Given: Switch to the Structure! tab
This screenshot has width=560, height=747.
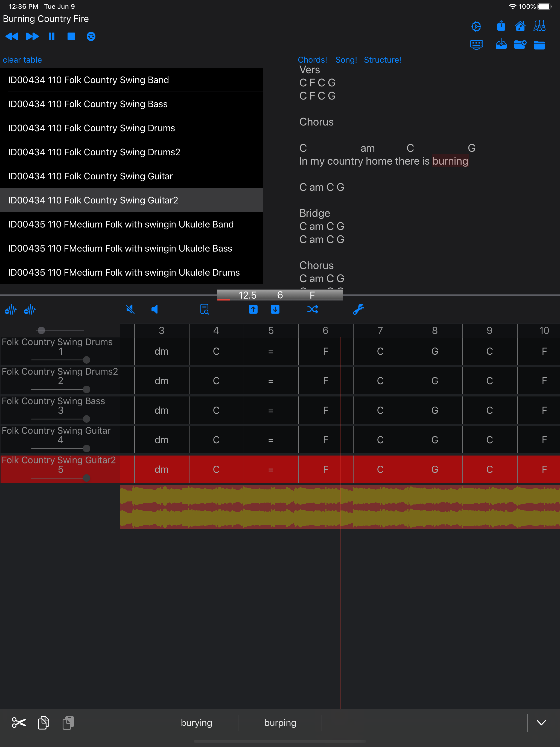Looking at the screenshot, I should (x=382, y=60).
